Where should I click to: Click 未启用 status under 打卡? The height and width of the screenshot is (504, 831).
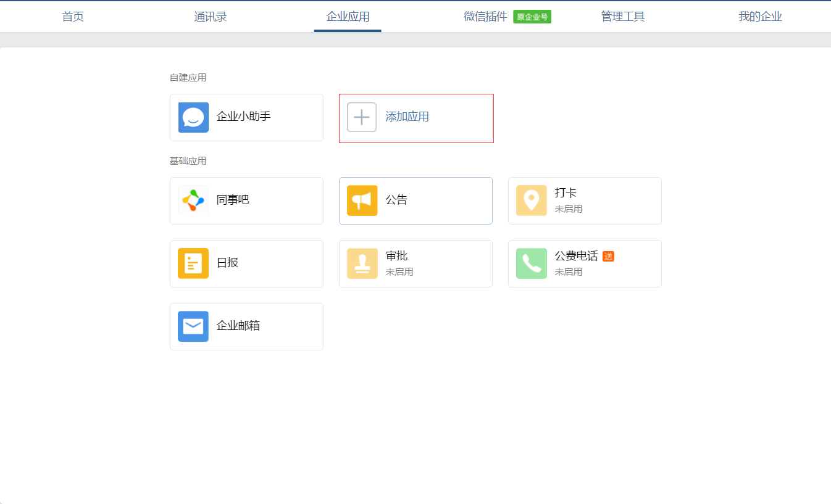(x=568, y=209)
